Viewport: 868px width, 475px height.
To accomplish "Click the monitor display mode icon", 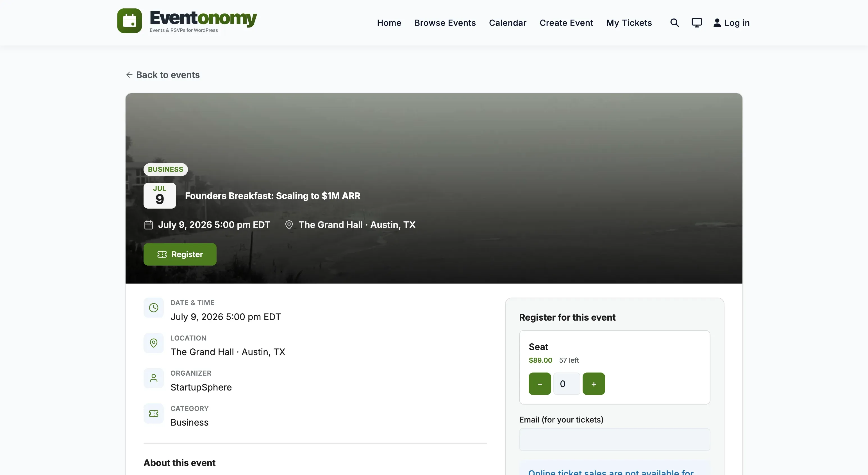I will click(x=696, y=22).
